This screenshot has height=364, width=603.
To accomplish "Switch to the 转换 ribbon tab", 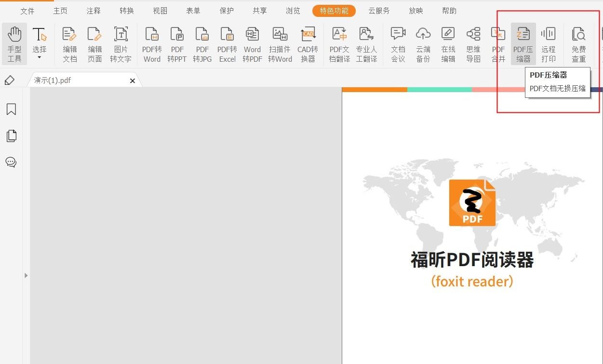I will 126,10.
